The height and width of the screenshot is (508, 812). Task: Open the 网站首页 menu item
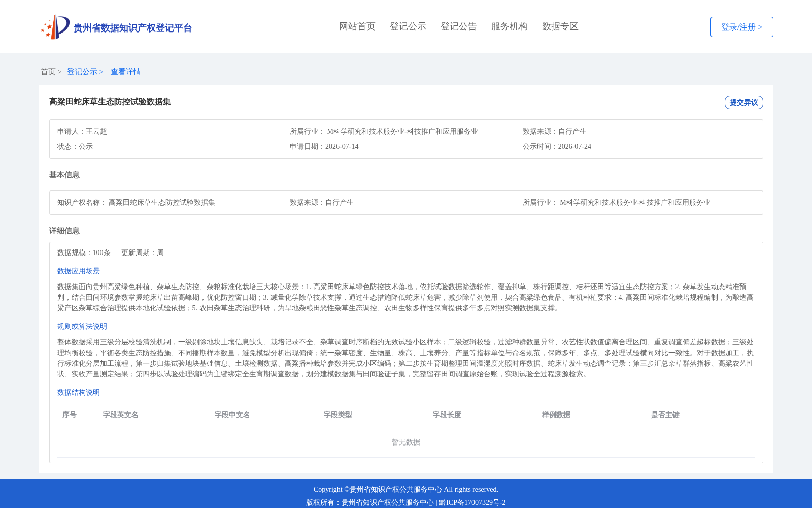tap(357, 26)
